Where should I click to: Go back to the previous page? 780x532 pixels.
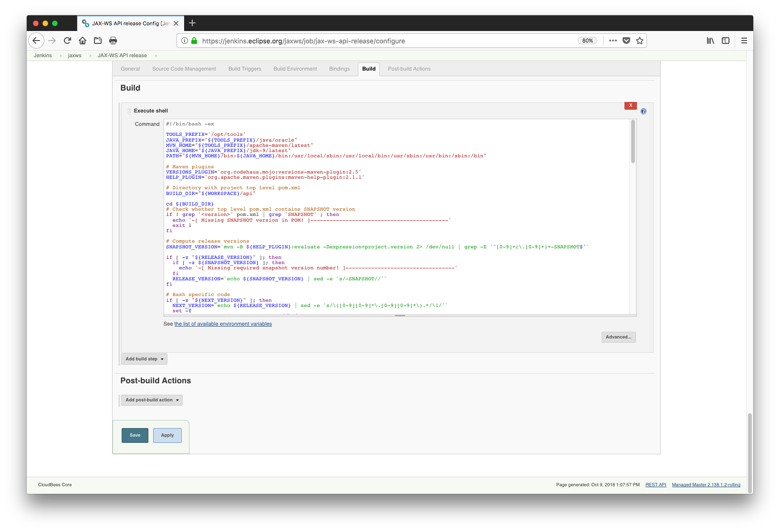pos(36,41)
